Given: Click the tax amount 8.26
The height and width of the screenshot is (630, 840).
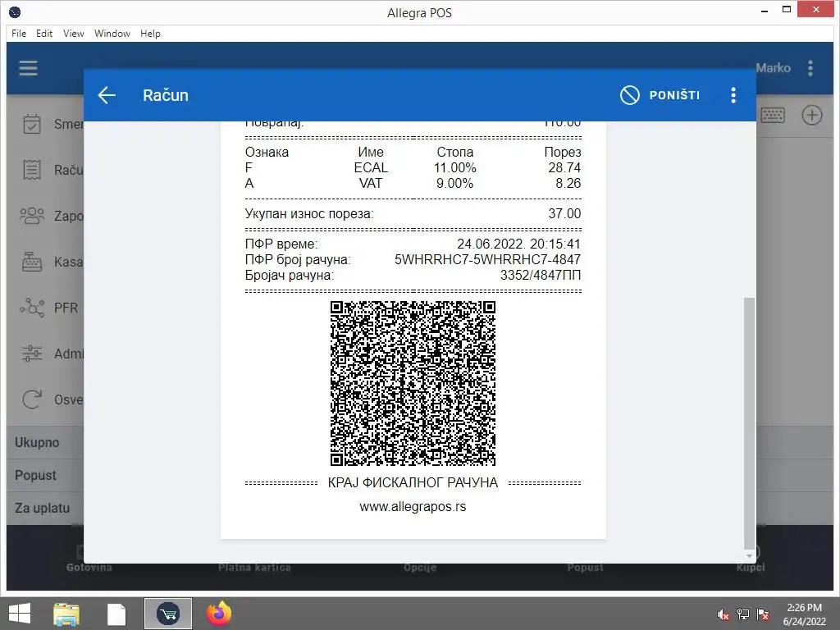Looking at the screenshot, I should point(568,183).
